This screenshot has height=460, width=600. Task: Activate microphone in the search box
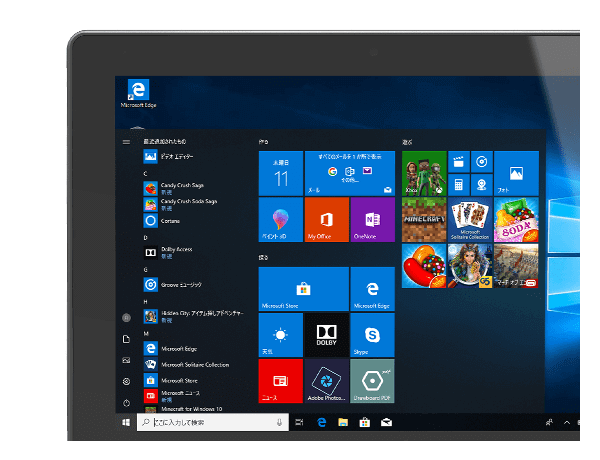(x=279, y=422)
